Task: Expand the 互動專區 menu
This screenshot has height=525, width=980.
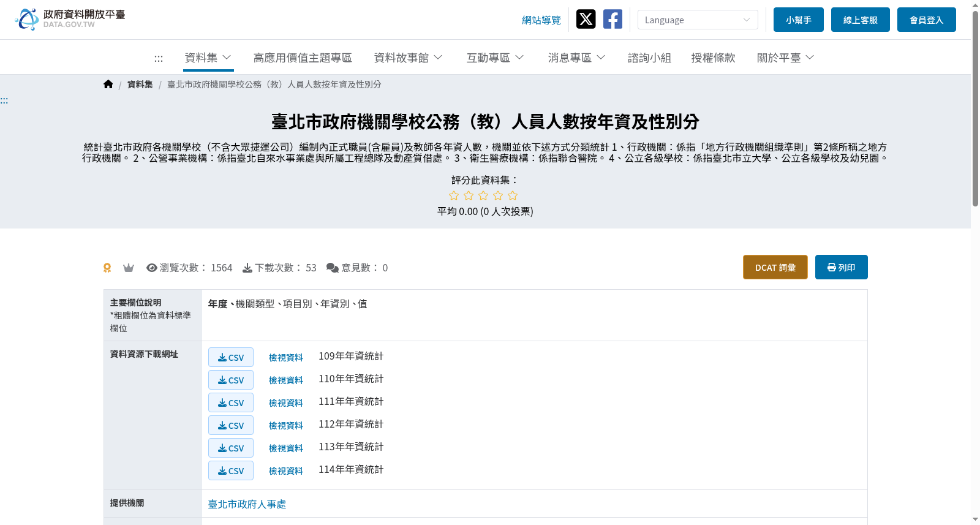Action: tap(496, 58)
